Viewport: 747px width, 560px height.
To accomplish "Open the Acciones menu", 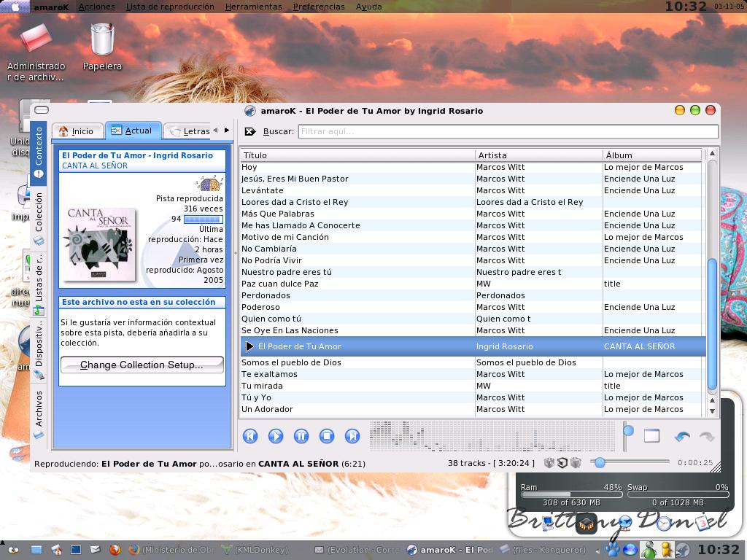I will tap(97, 7).
